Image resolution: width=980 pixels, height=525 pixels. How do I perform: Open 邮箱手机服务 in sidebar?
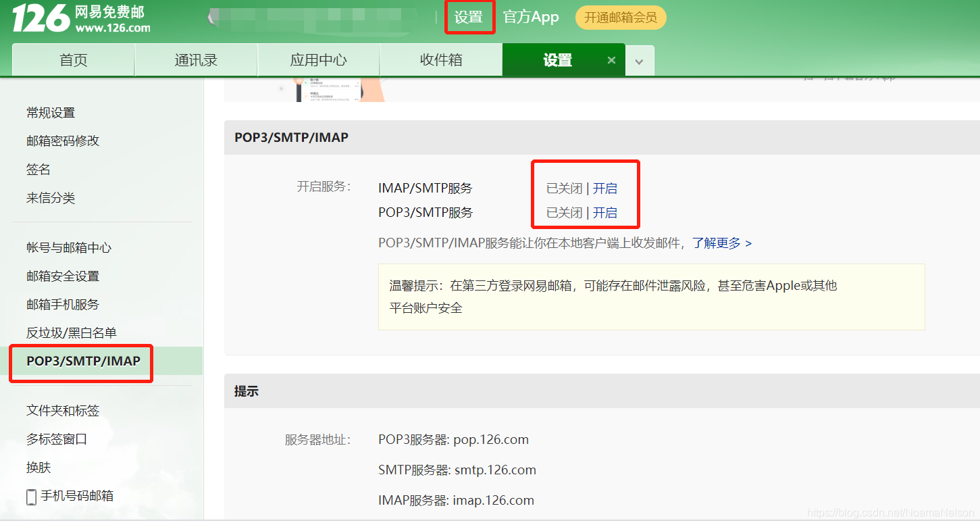tap(63, 305)
